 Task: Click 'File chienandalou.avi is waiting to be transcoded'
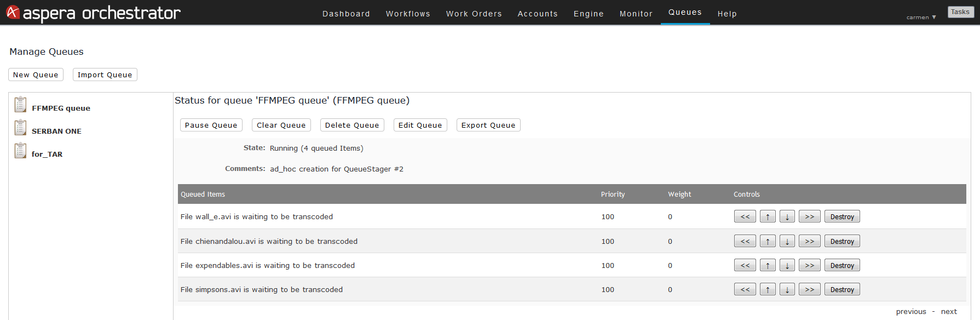pos(269,241)
